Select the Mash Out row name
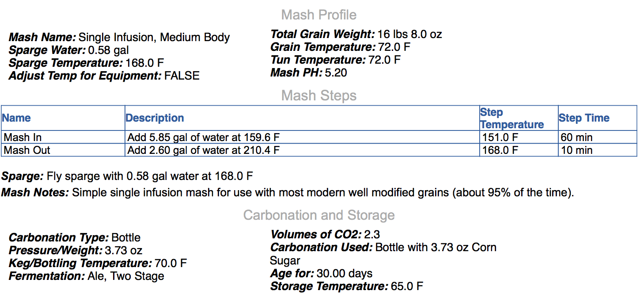644x306 pixels. coord(27,150)
